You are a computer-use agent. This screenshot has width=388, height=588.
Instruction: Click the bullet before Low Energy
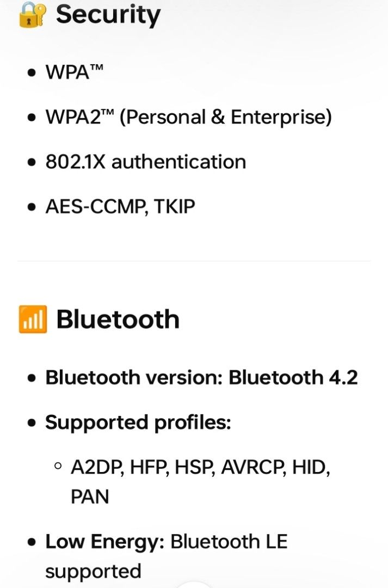[x=33, y=542]
